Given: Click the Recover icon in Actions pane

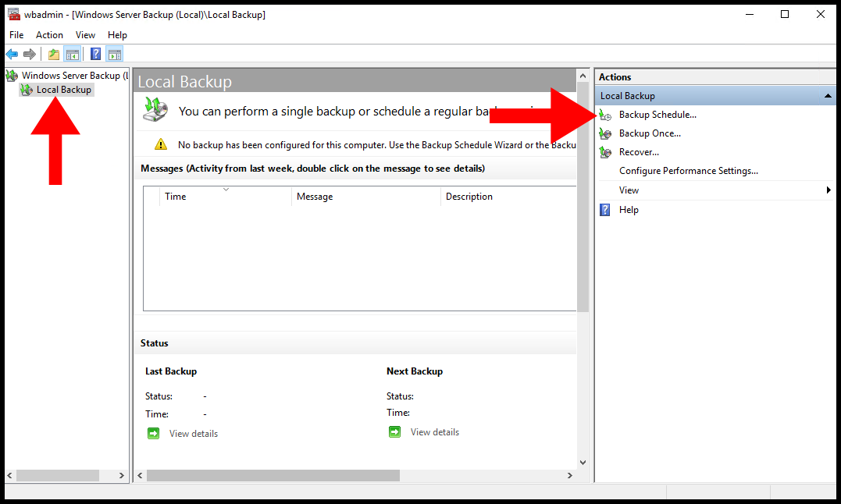Looking at the screenshot, I should (605, 151).
